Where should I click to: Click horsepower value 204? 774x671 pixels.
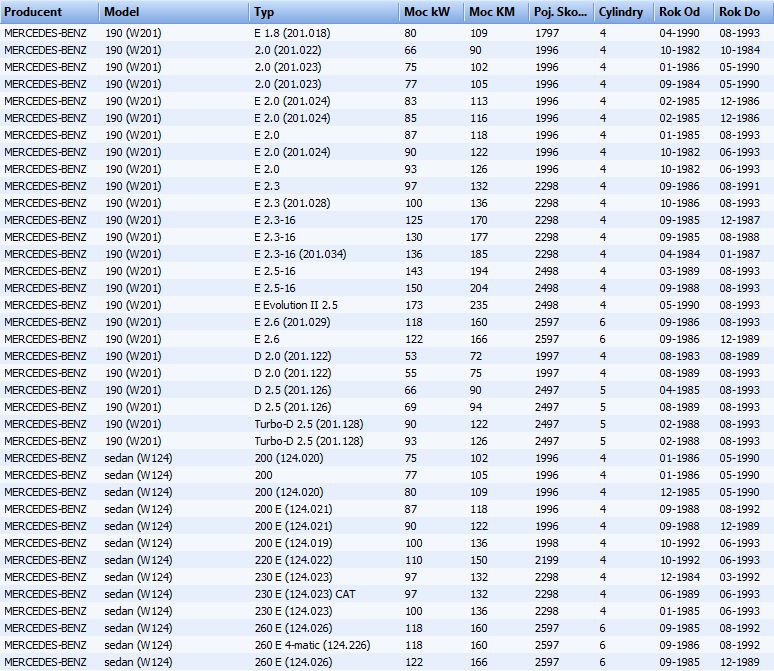tap(479, 288)
